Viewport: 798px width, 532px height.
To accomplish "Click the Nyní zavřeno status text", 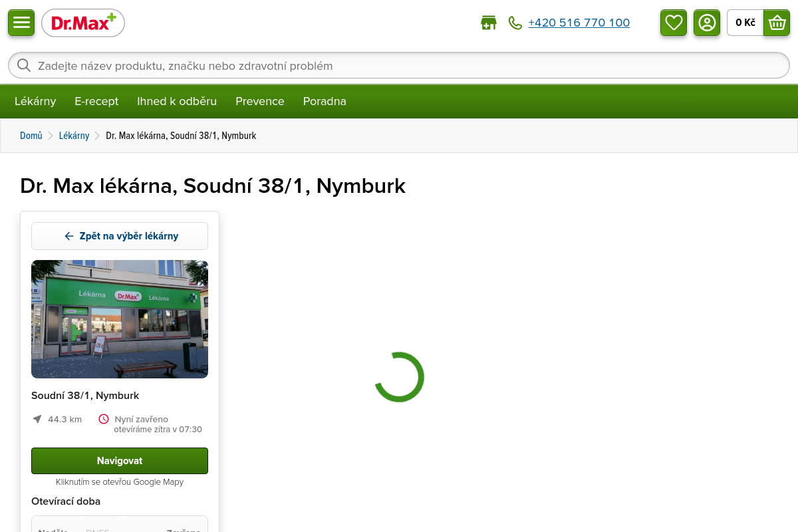I will [142, 419].
